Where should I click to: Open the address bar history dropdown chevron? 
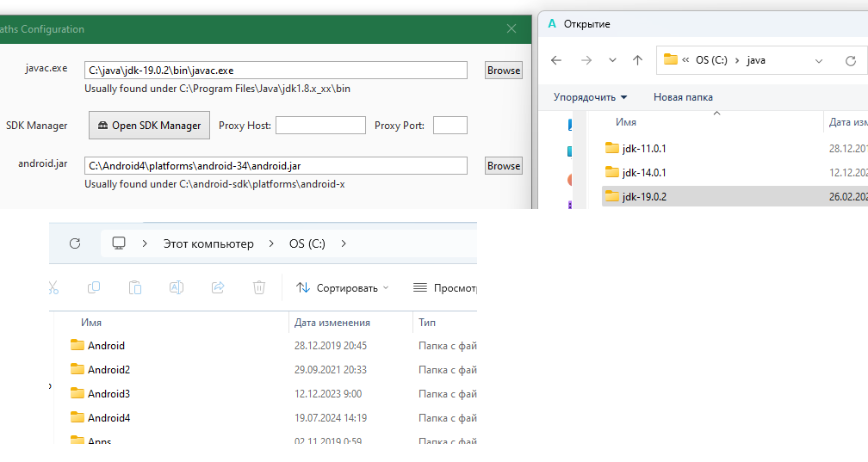coord(819,60)
